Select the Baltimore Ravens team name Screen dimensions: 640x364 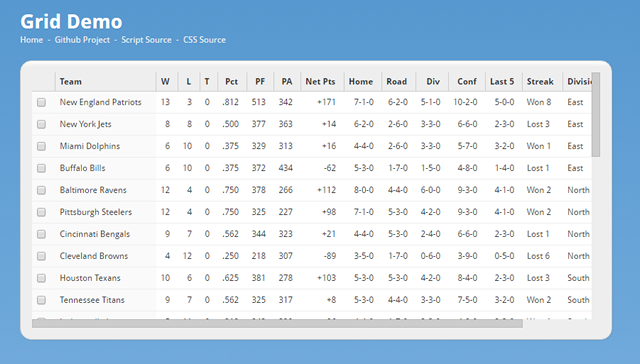click(93, 191)
